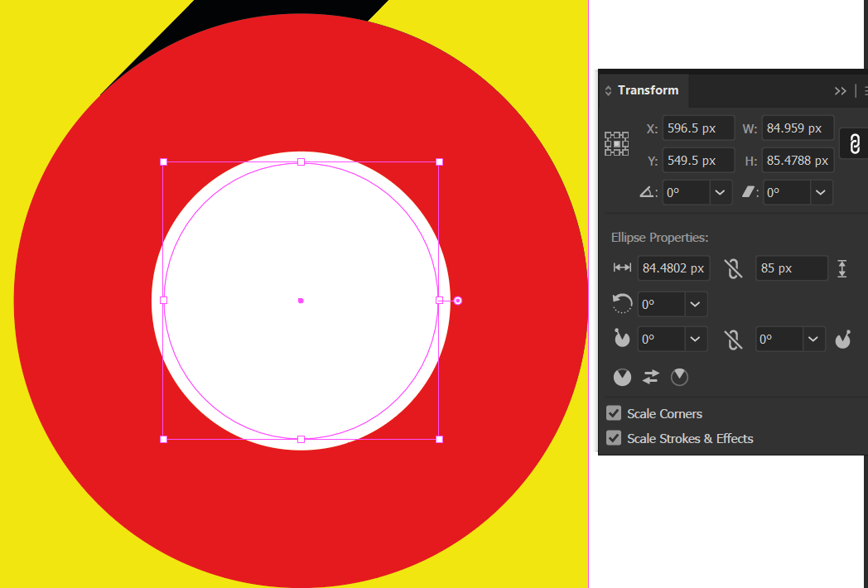Enable linking of ellipse width and height
The height and width of the screenshot is (588, 868).
[733, 267]
